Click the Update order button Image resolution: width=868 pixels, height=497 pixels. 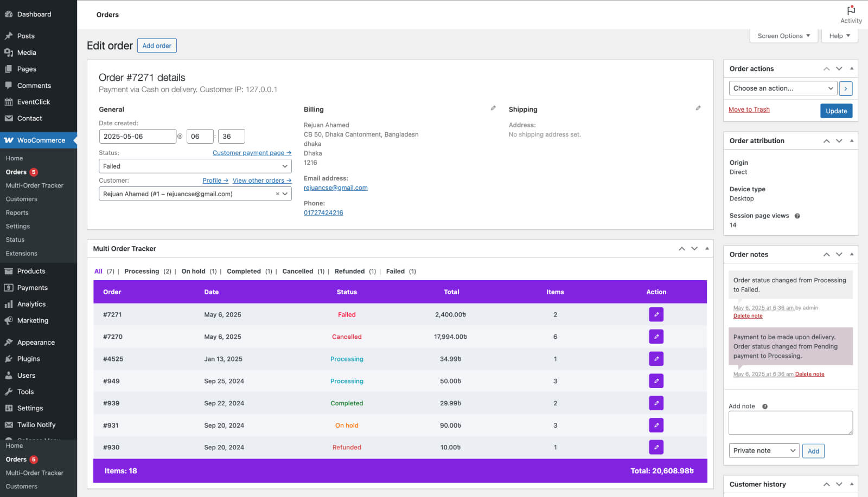coord(836,111)
